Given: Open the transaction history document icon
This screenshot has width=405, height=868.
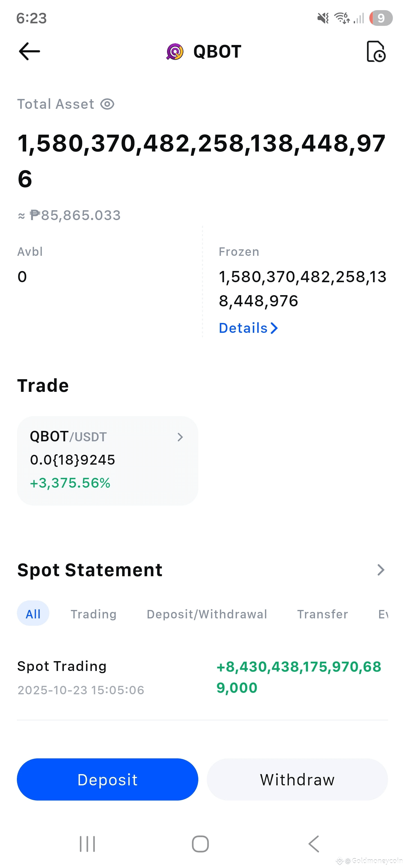Looking at the screenshot, I should [x=376, y=51].
